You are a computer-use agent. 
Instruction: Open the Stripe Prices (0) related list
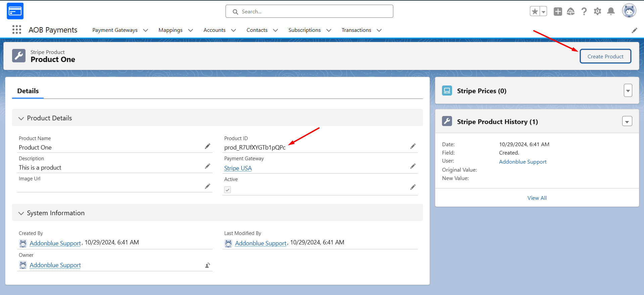[482, 91]
